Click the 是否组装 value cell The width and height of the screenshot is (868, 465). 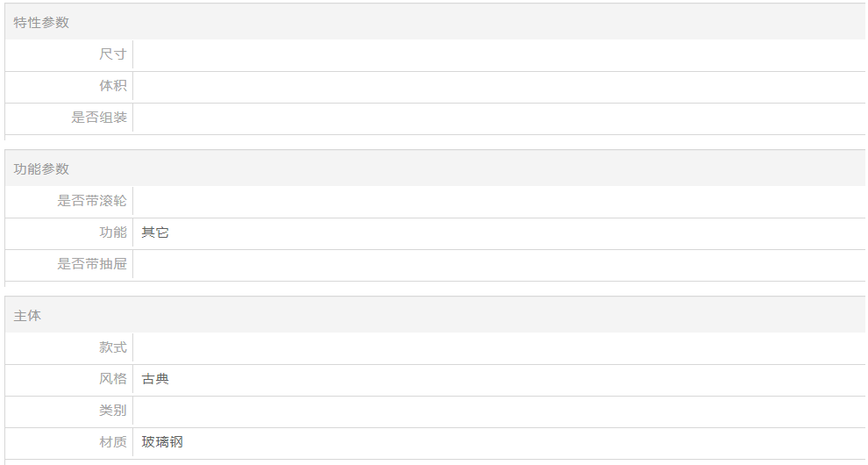pyautogui.click(x=500, y=118)
